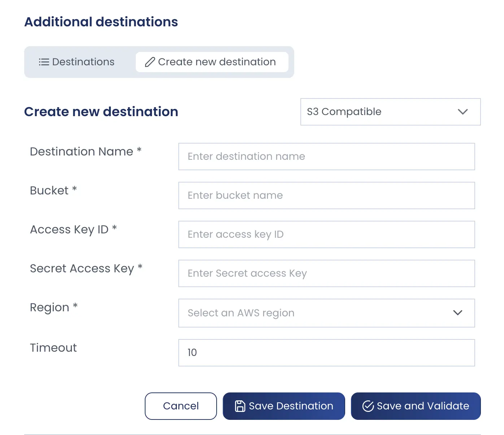Expand the AWS region chevron arrow
The image size is (504, 435).
coord(457,313)
